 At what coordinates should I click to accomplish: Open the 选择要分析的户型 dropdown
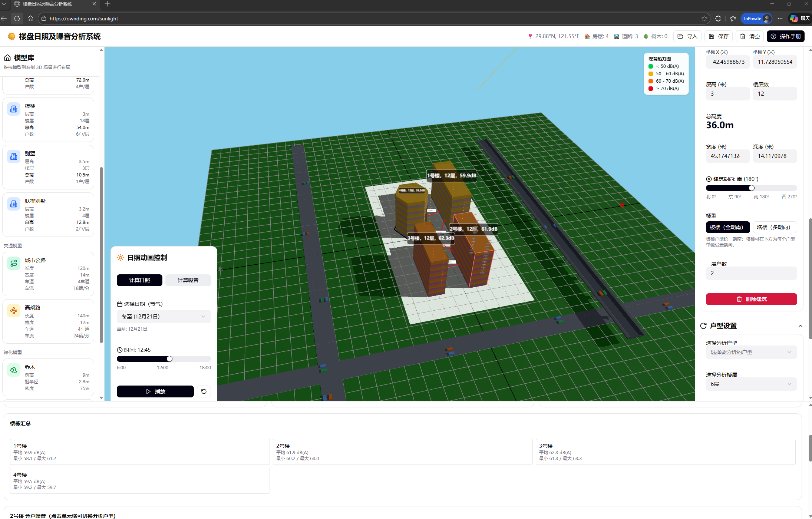coord(751,352)
